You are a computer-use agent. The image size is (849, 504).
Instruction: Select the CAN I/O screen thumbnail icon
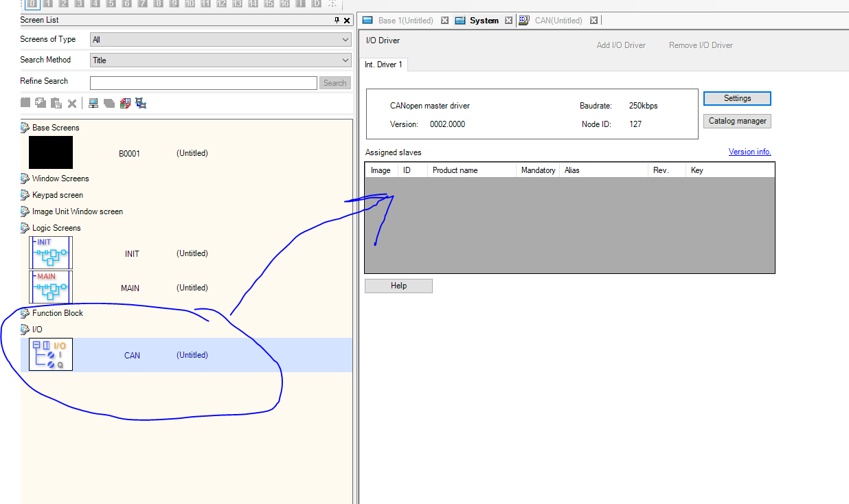pyautogui.click(x=51, y=355)
